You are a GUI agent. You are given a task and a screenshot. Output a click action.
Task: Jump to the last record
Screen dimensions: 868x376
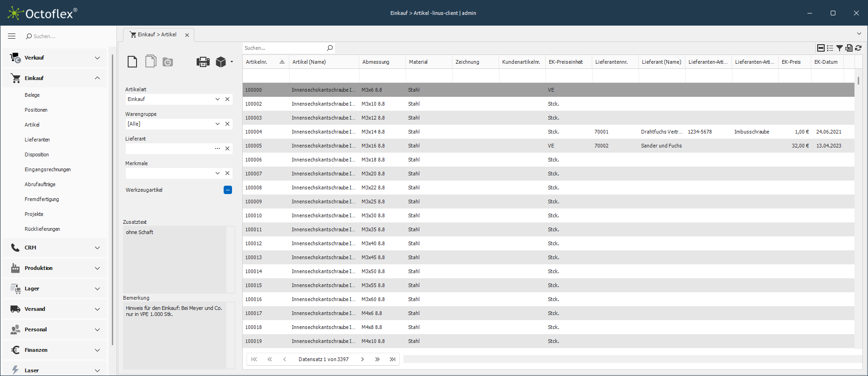(x=392, y=359)
